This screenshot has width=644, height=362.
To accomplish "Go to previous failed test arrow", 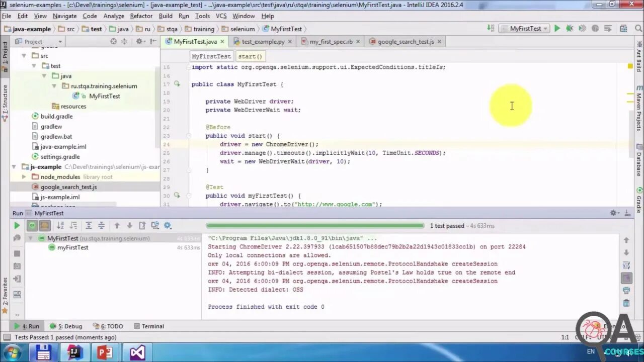I will 117,226.
